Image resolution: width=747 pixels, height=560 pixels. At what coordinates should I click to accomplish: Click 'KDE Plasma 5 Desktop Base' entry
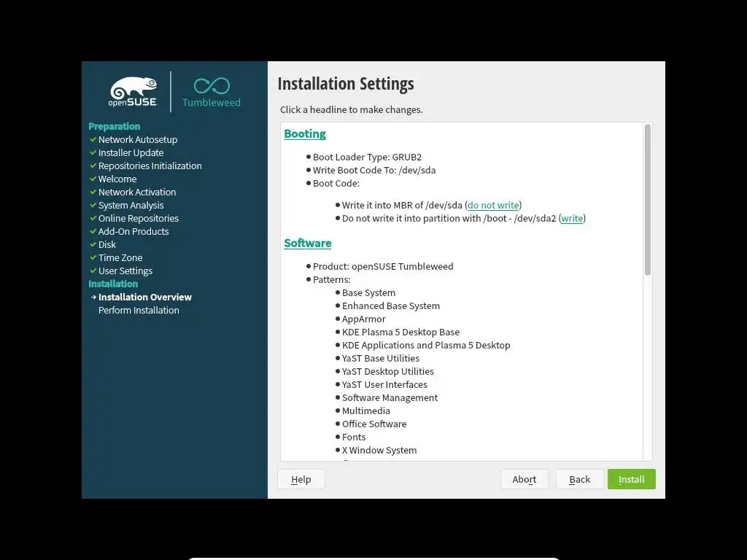[x=400, y=332]
